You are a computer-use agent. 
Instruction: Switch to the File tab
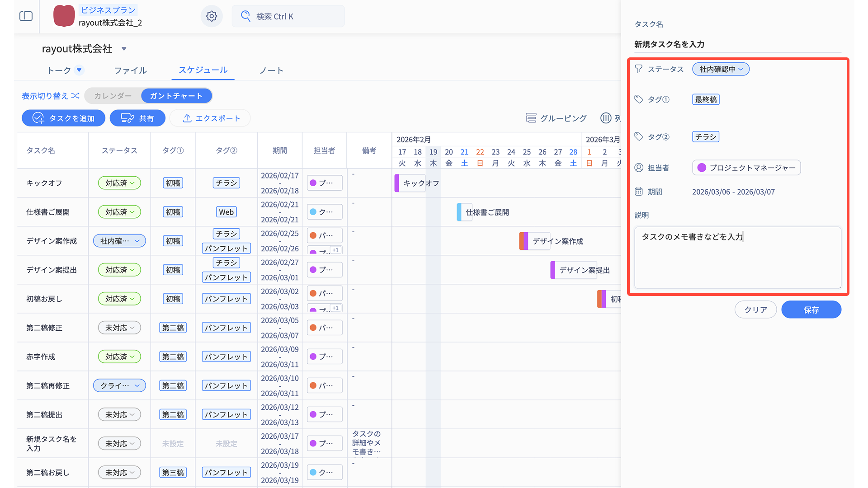tap(130, 70)
